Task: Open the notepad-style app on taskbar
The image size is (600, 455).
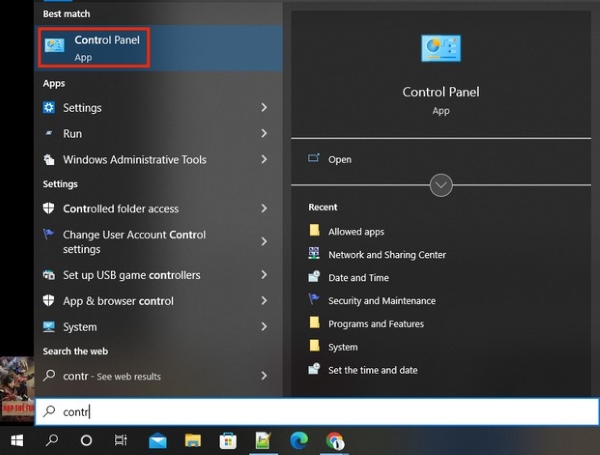Action: (263, 440)
